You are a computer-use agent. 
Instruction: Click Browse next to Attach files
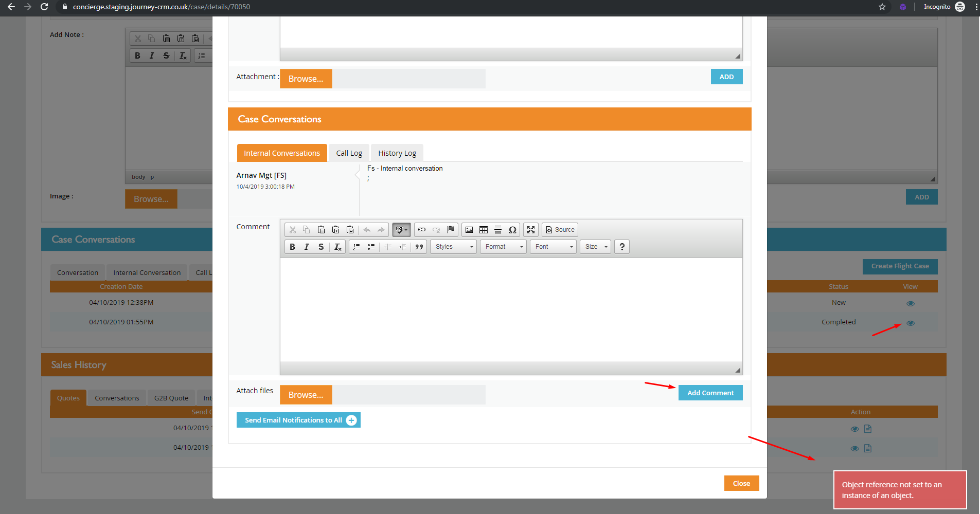tap(306, 395)
